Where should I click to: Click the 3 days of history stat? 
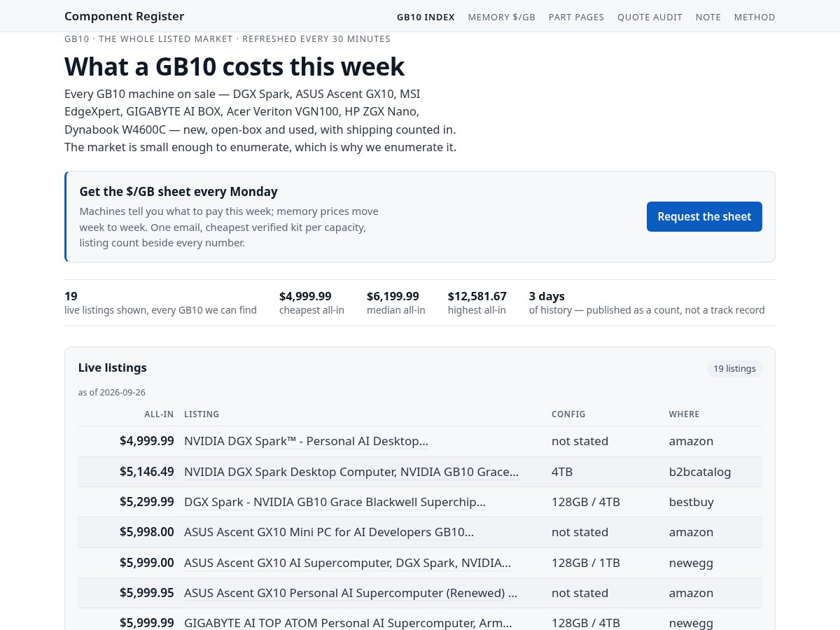(x=647, y=302)
